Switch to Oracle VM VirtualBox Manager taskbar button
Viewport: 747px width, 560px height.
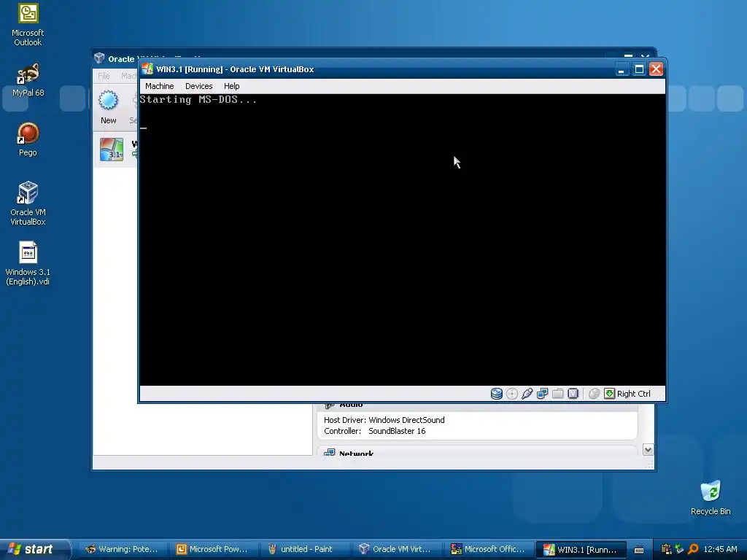[395, 549]
